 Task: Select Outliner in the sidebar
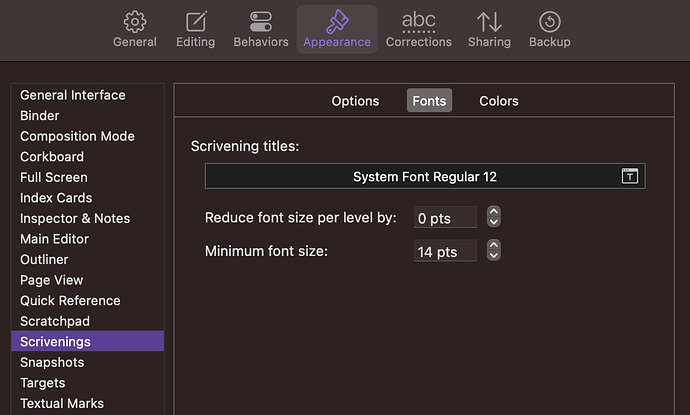point(88,259)
